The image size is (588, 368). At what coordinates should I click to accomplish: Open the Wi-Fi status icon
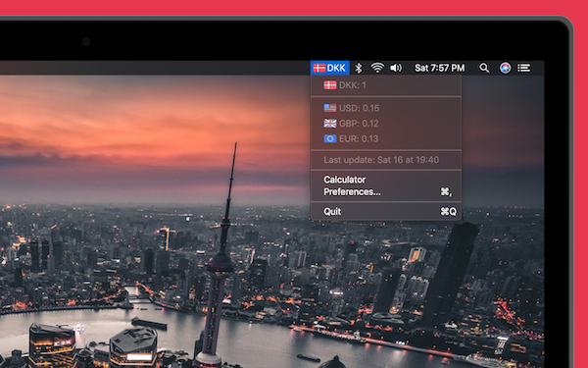point(377,68)
